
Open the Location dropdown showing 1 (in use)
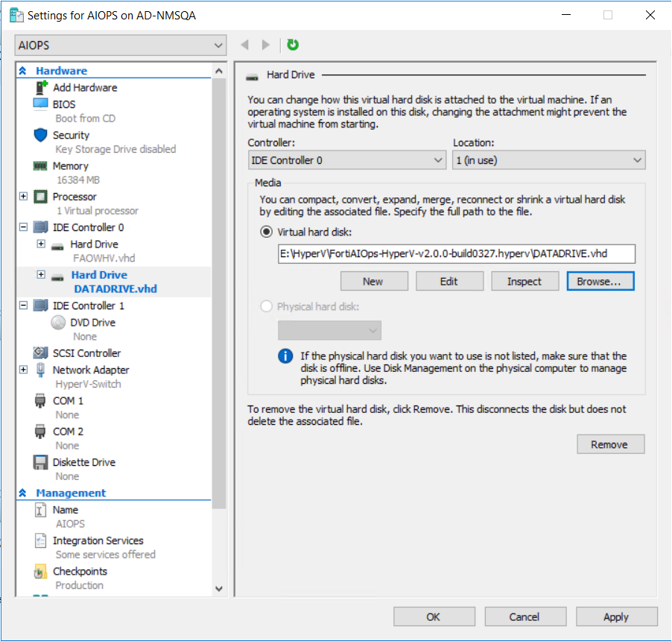[548, 160]
